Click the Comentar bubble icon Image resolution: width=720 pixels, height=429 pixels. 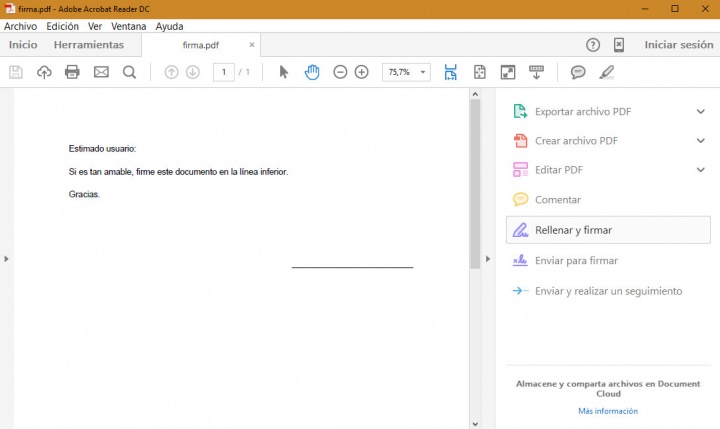[520, 199]
